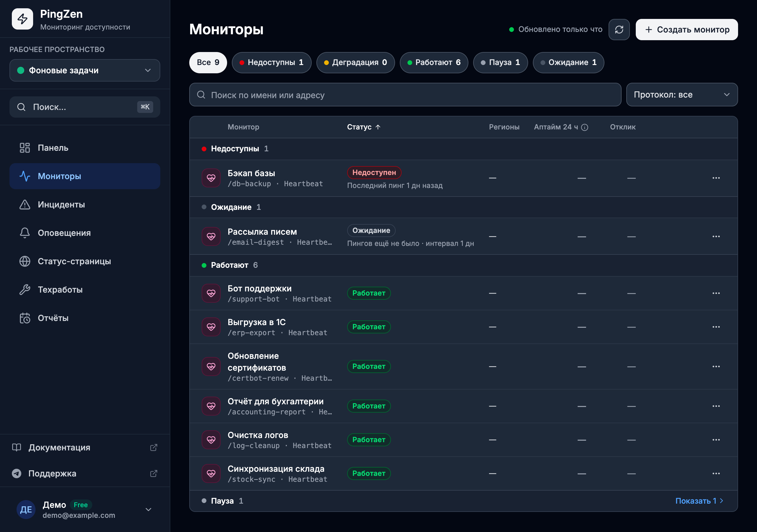Image resolution: width=757 pixels, height=532 pixels.
Task: Click the Поддержка telegram icon
Action: pos(17,473)
